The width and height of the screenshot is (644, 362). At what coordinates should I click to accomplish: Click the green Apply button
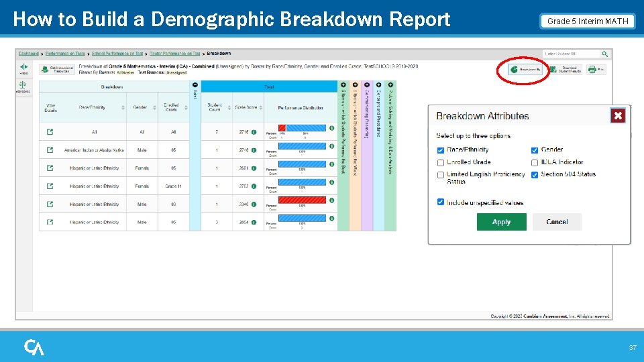(x=502, y=222)
